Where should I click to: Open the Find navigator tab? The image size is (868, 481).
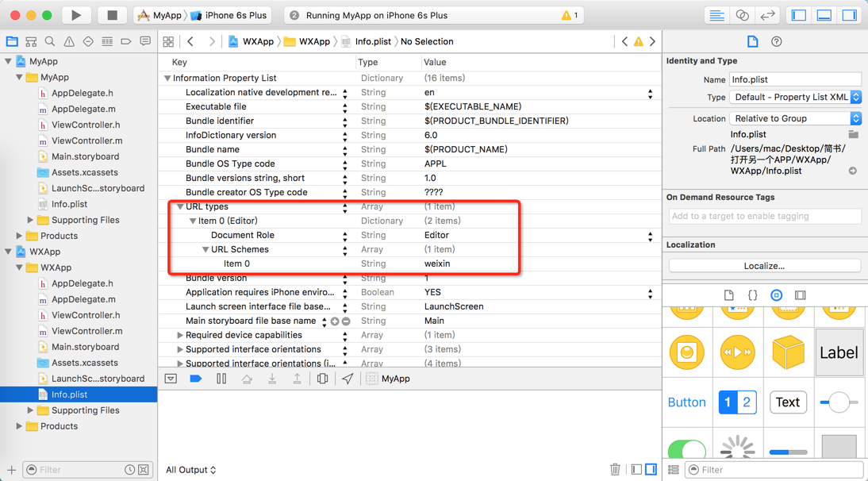point(50,41)
